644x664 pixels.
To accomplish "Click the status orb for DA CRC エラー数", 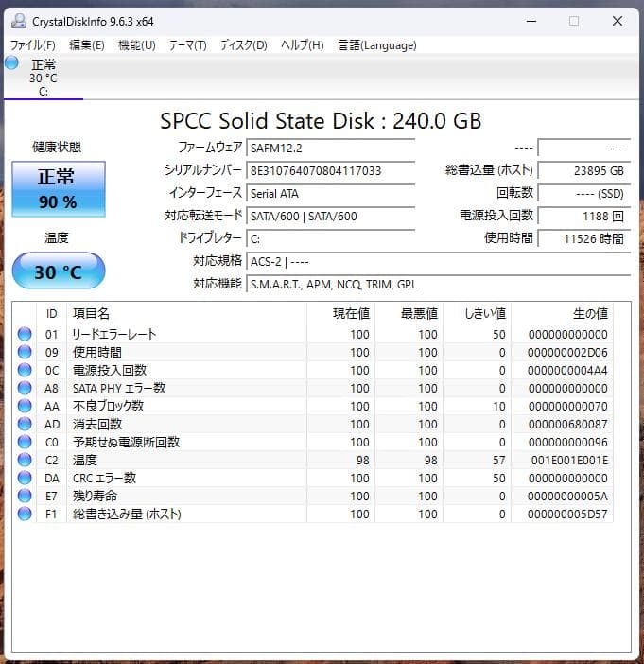I will click(x=25, y=478).
